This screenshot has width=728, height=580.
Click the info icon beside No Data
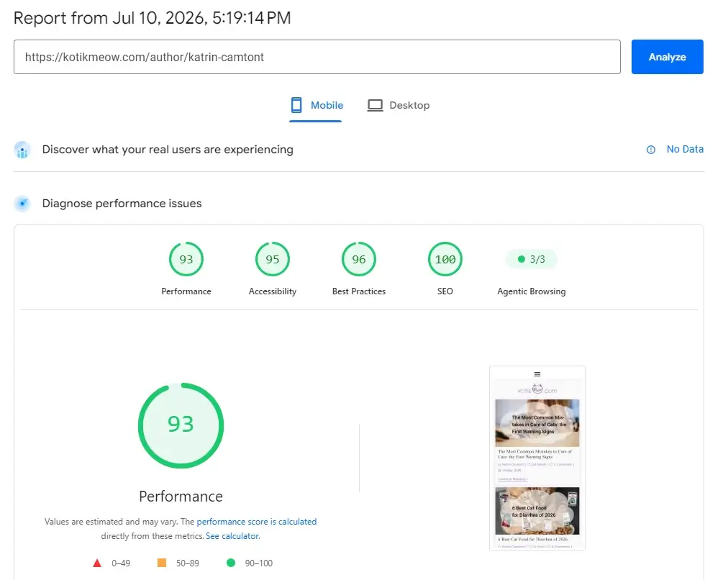pyautogui.click(x=651, y=150)
